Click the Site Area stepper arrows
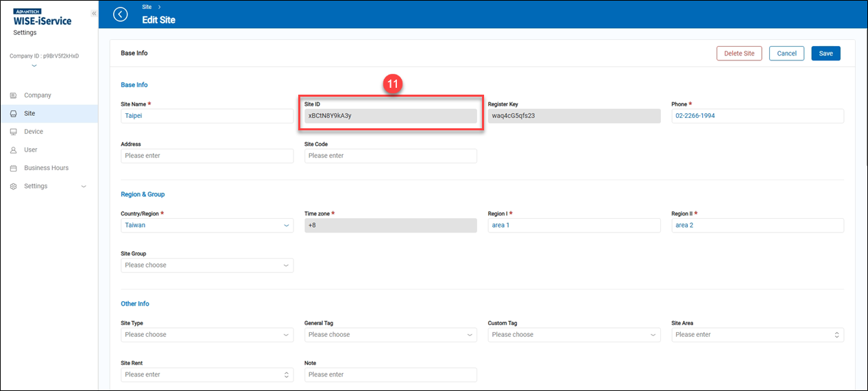The image size is (868, 391). [836, 335]
